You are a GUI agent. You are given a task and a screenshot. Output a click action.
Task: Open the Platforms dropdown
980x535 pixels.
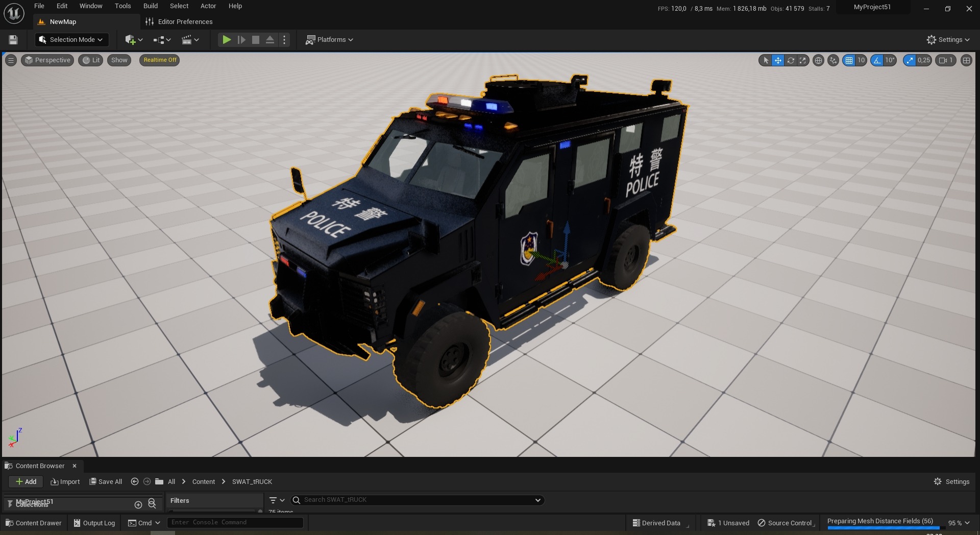[x=329, y=40]
